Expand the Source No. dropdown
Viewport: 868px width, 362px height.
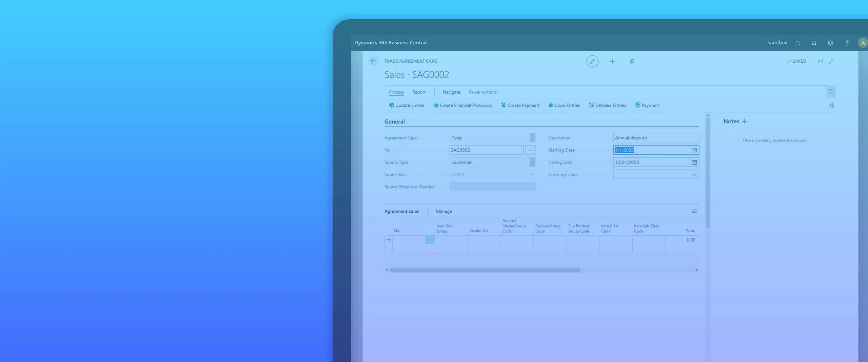pos(531,174)
